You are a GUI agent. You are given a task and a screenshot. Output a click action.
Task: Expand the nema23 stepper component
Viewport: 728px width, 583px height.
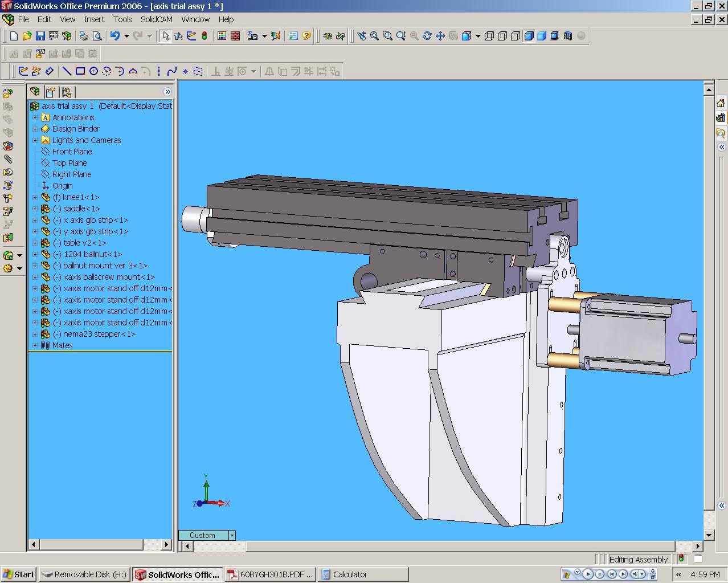click(x=35, y=334)
